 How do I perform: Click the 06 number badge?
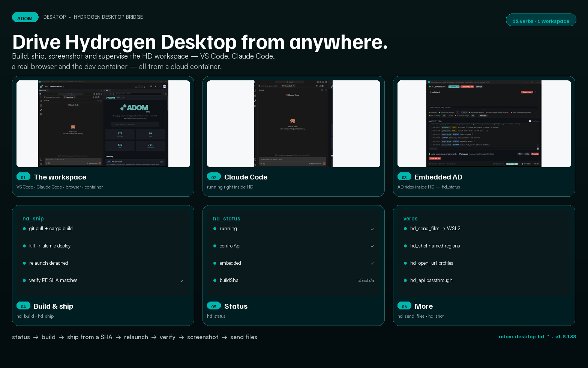click(404, 306)
